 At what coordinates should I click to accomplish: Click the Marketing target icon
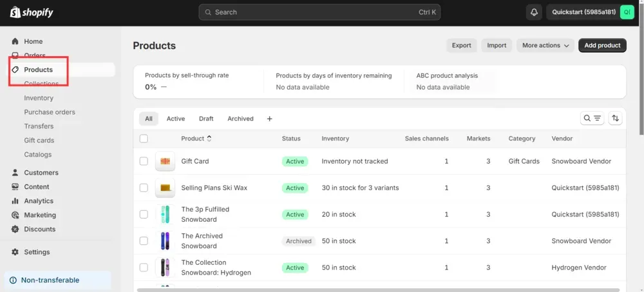(15, 215)
